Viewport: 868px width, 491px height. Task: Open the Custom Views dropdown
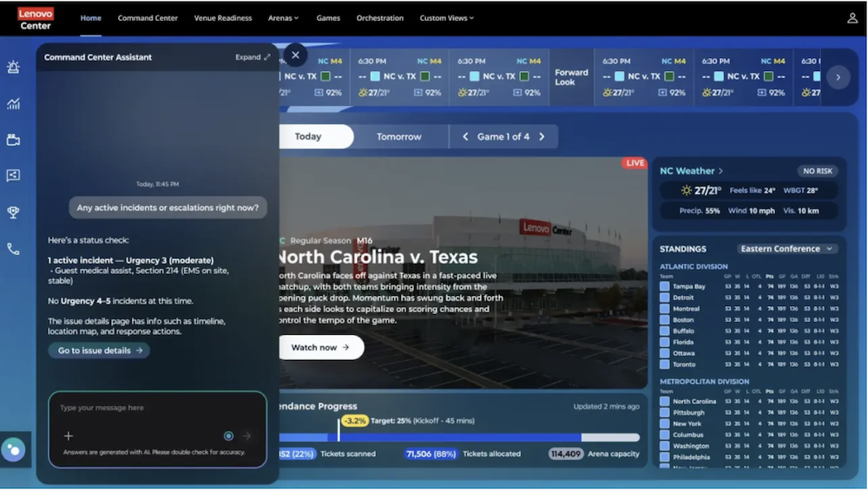(x=447, y=18)
